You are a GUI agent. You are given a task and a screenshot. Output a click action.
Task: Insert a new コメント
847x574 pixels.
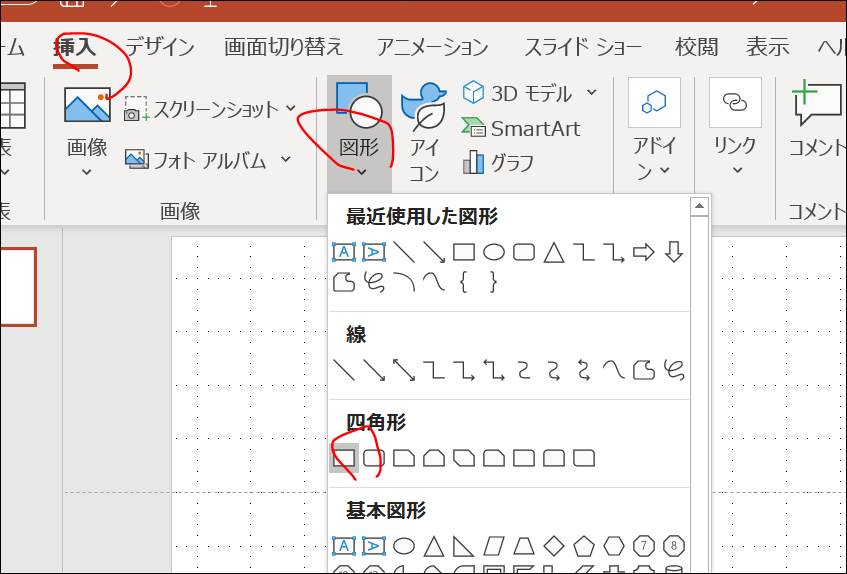(x=817, y=119)
